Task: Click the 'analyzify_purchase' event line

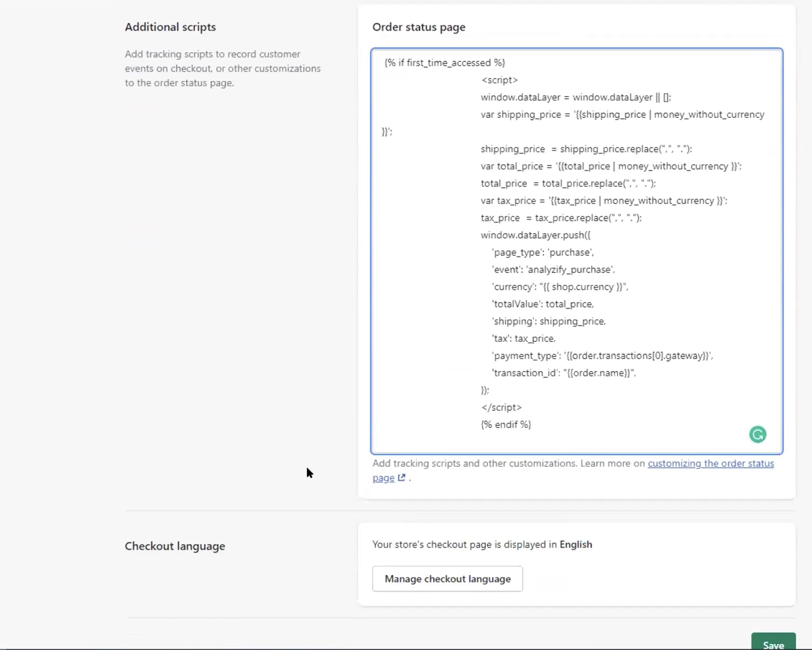Action: pyautogui.click(x=553, y=269)
